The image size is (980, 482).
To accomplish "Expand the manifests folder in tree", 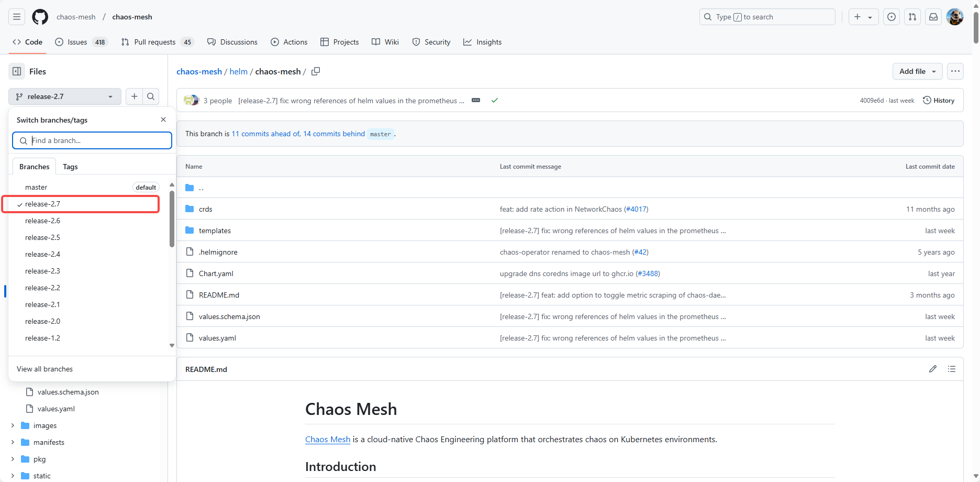I will coord(13,442).
